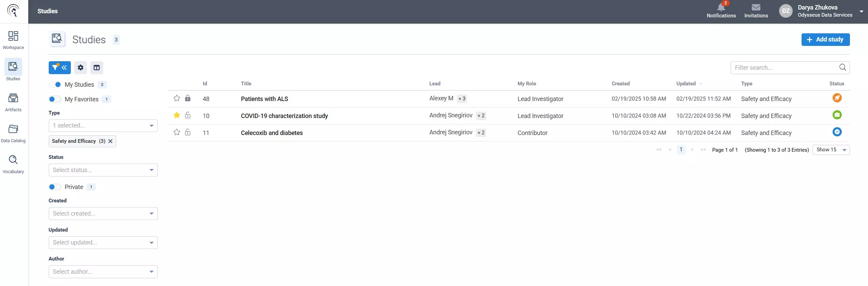Click the orange status icon for Patients with ALS

pos(837,98)
